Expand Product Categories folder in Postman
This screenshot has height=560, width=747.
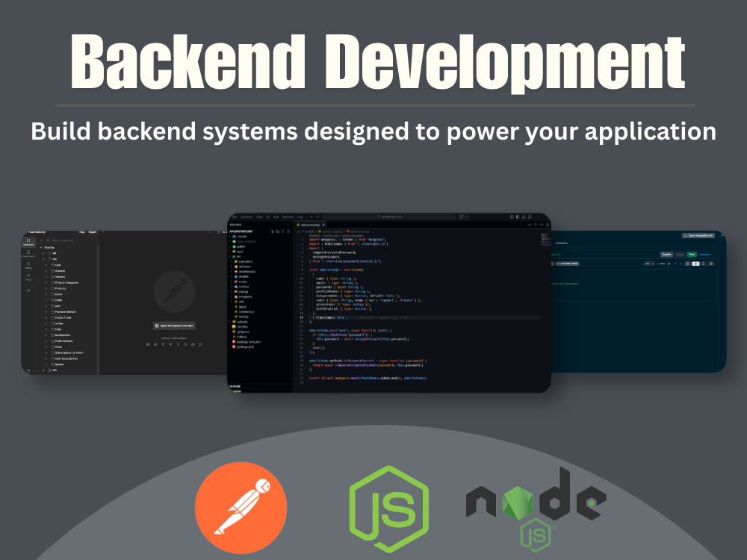coord(46,283)
